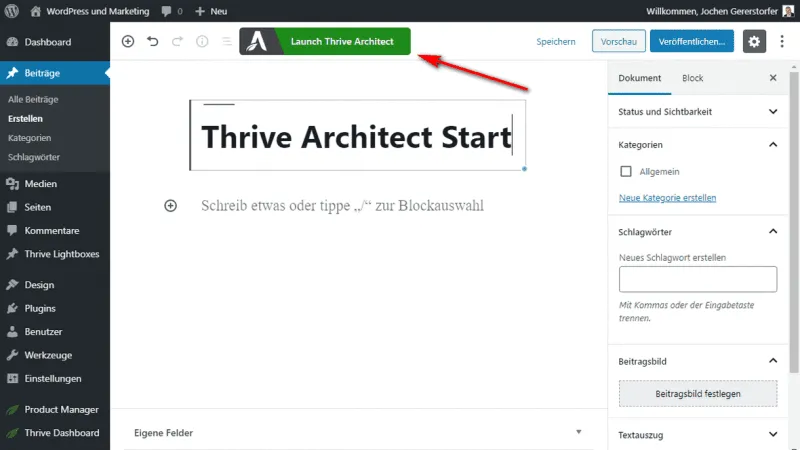Show the content structure info icon
The height and width of the screenshot is (450, 800).
click(202, 41)
